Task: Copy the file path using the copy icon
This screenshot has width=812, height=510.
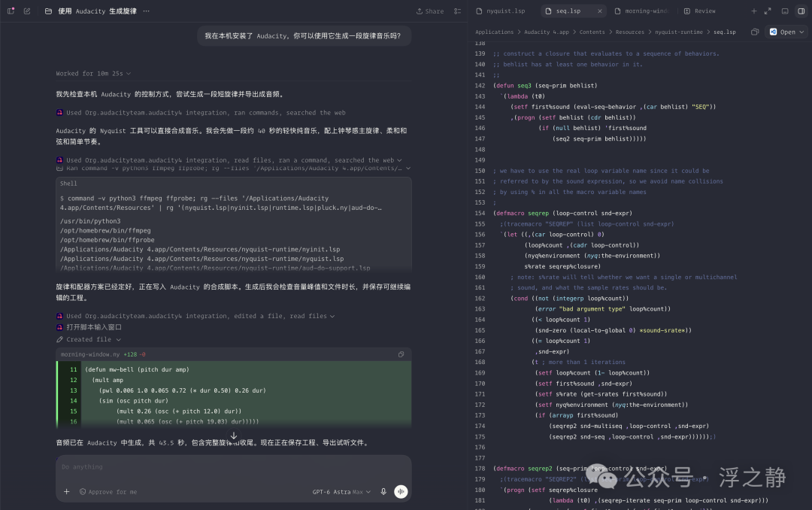Action: pos(755,32)
